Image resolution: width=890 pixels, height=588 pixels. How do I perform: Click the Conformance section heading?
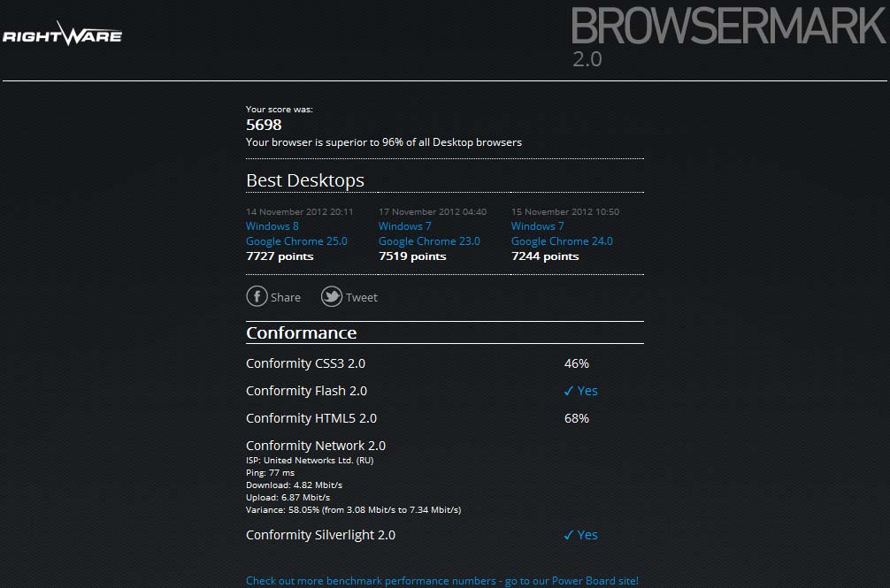pyautogui.click(x=301, y=333)
